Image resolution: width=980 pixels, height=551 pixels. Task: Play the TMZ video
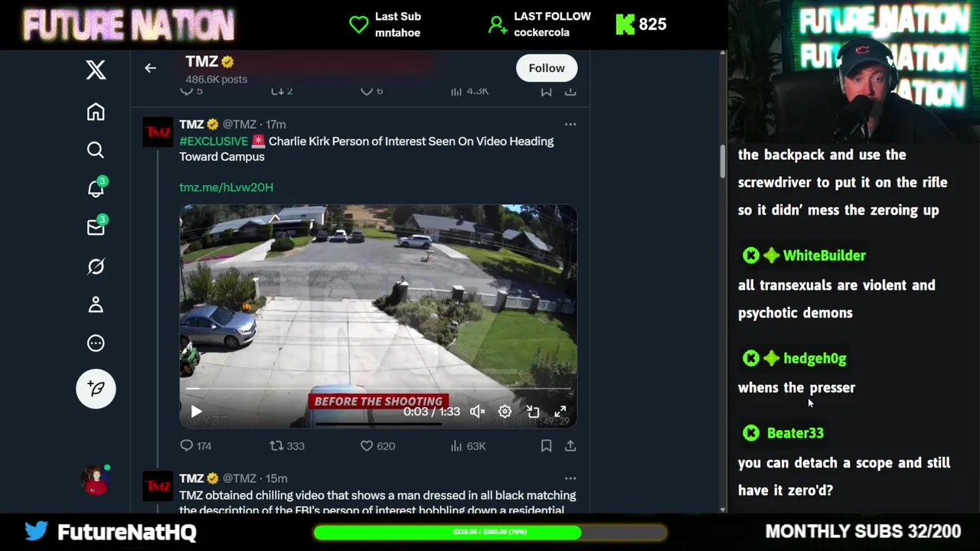click(196, 412)
